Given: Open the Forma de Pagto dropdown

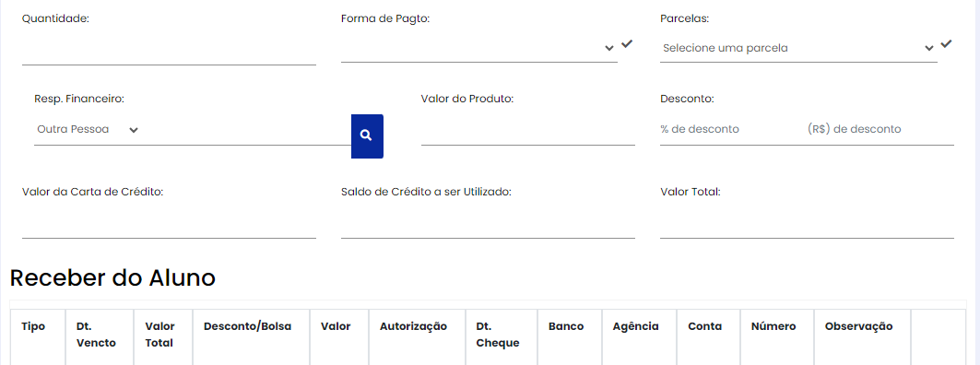Looking at the screenshot, I should 478,48.
